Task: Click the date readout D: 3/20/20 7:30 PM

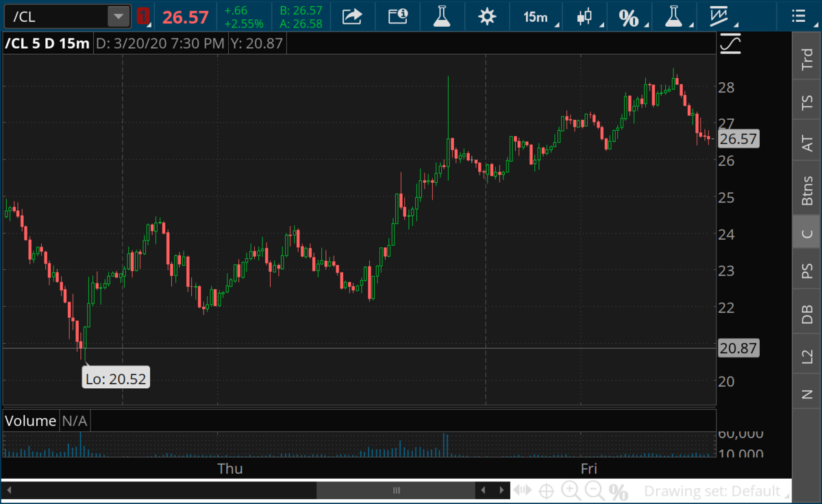Action: point(160,44)
